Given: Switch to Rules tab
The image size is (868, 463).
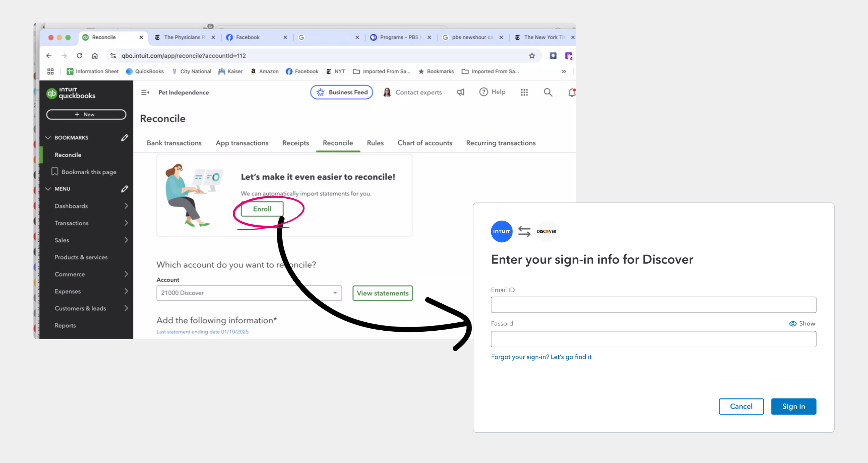Looking at the screenshot, I should (x=375, y=143).
